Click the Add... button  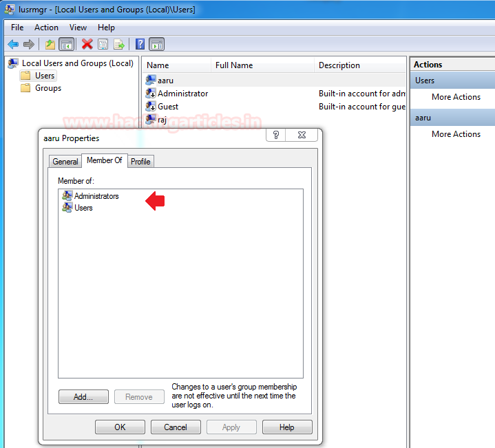click(x=83, y=396)
